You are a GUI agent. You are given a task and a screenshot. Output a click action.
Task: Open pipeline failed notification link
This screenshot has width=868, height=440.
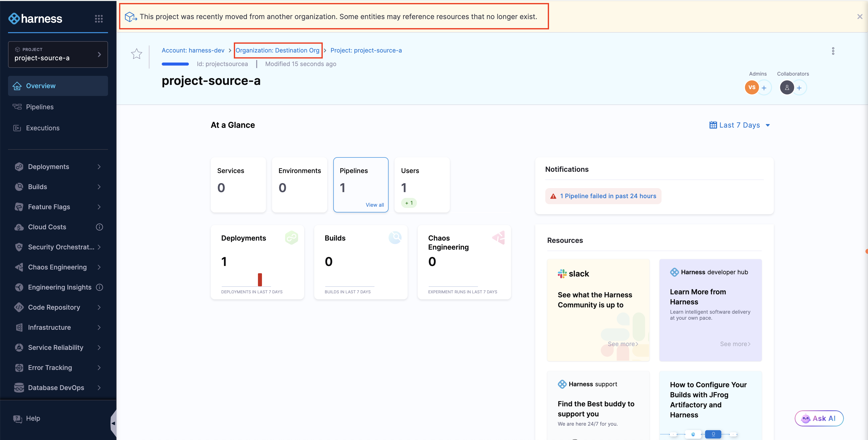608,196
